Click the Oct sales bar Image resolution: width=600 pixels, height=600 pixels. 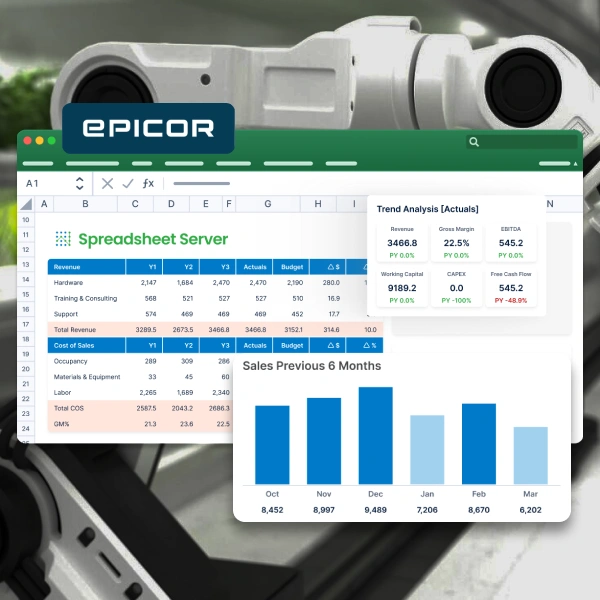272,445
